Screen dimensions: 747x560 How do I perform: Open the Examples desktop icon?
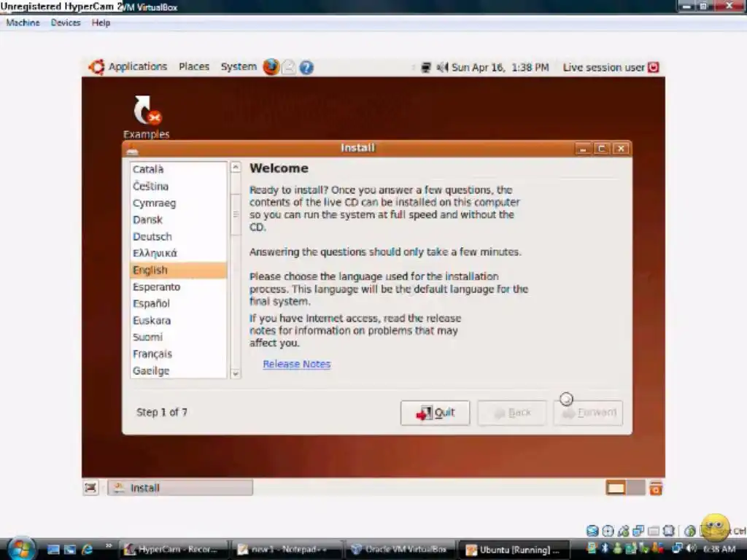(147, 117)
